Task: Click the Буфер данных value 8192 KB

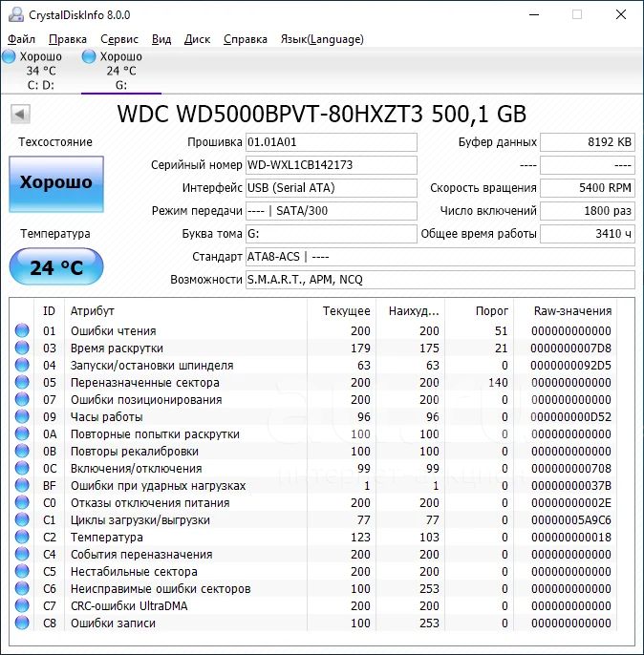Action: [588, 142]
